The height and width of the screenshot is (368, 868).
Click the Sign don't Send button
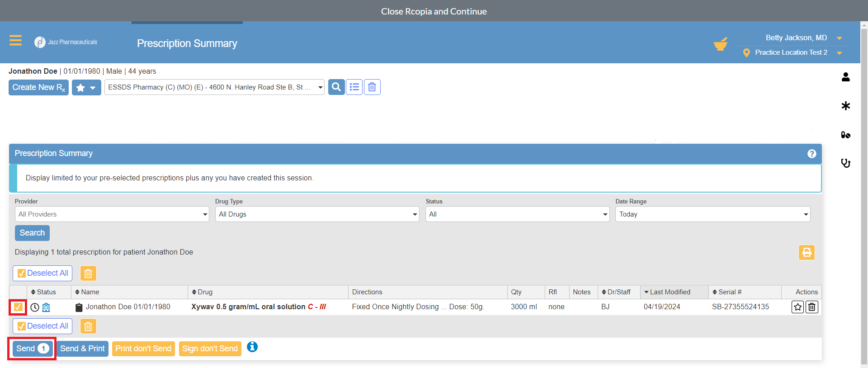[x=210, y=349]
